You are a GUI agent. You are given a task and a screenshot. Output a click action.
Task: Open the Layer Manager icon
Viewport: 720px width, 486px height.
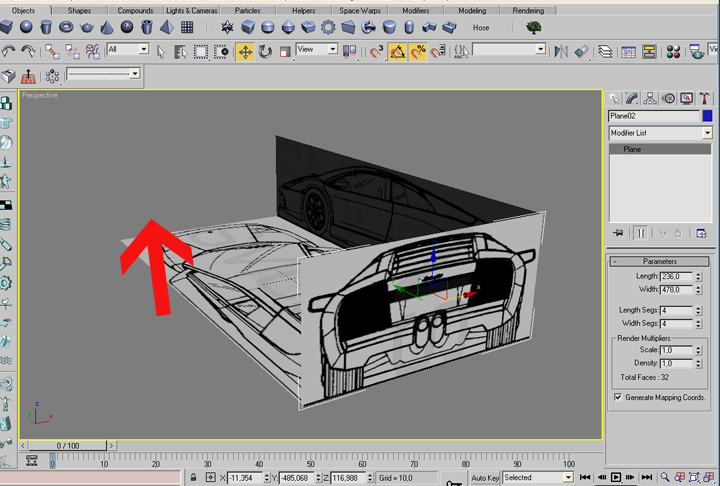click(x=605, y=51)
